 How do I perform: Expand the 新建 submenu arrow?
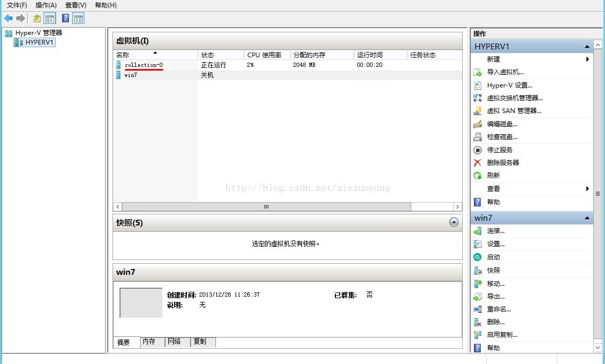pos(587,59)
